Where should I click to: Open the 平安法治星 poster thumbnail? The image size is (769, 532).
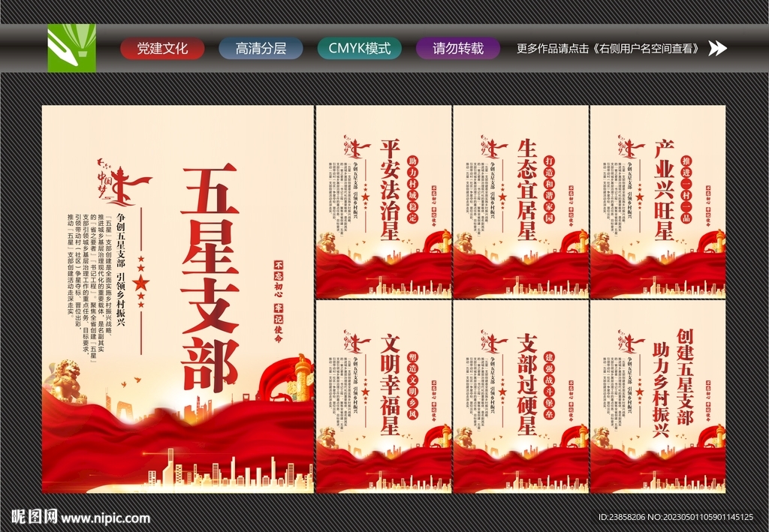tap(384, 202)
